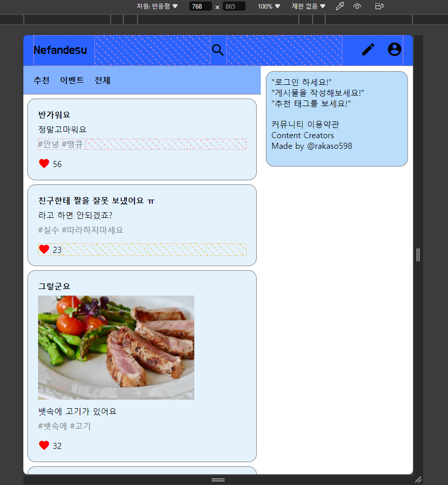The image size is (448, 485).
Task: Open the post titled 반가워요
Action: click(x=54, y=115)
